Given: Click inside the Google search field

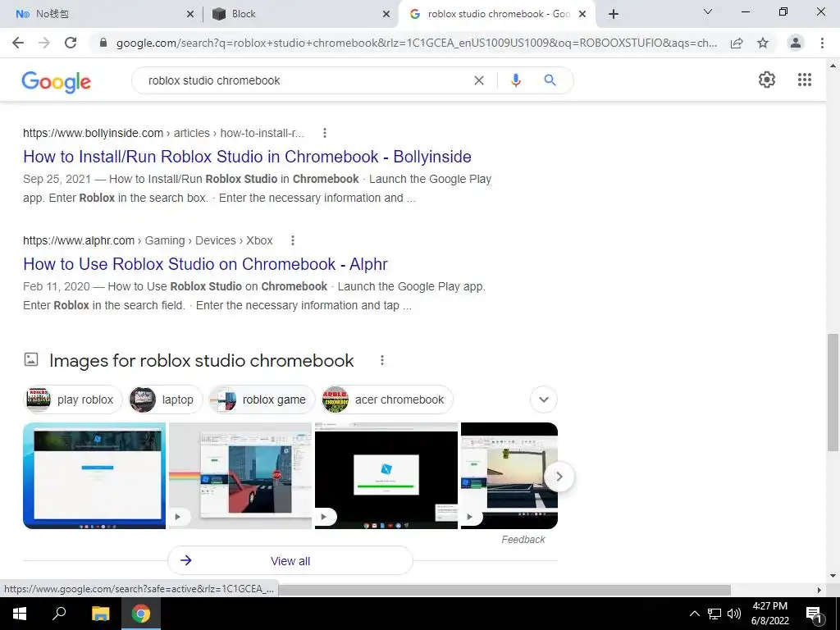Looking at the screenshot, I should (305, 80).
